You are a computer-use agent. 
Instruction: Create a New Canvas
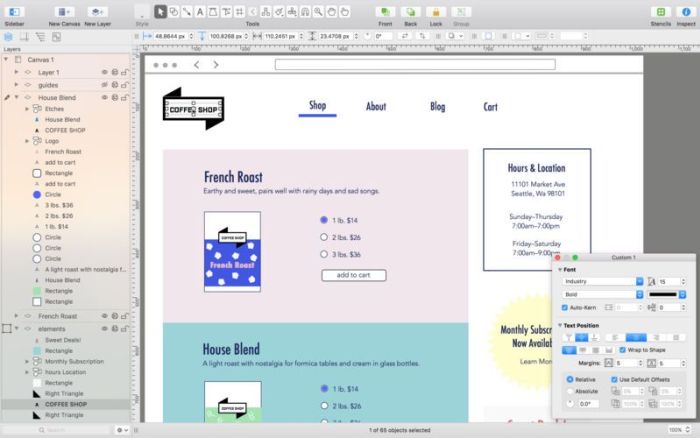click(x=64, y=12)
